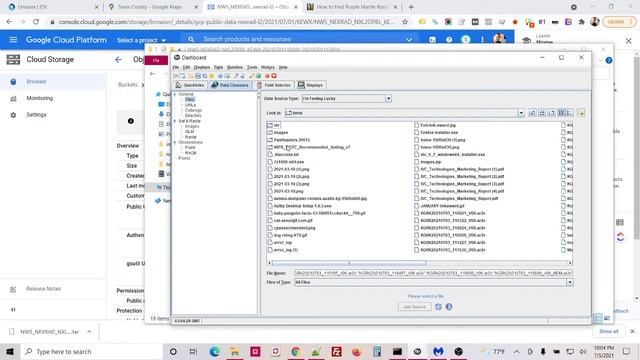Click the Cortana circle icon on taskbar

click(173, 351)
